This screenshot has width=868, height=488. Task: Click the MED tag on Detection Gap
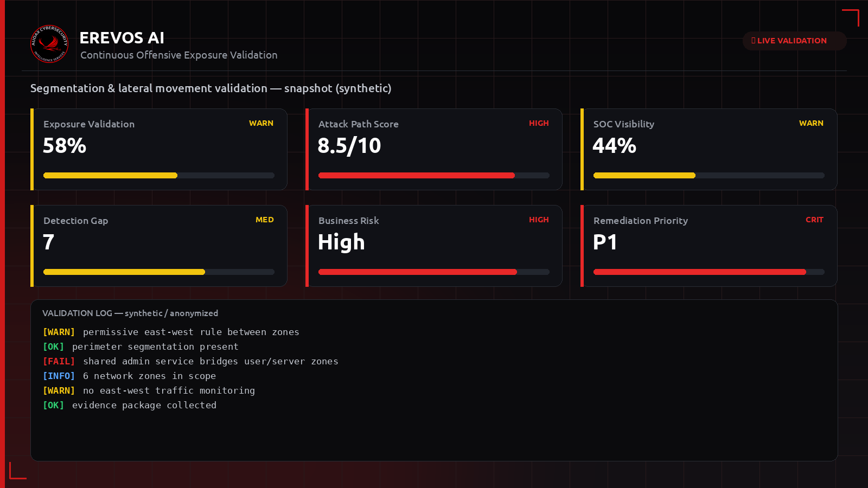[265, 220]
